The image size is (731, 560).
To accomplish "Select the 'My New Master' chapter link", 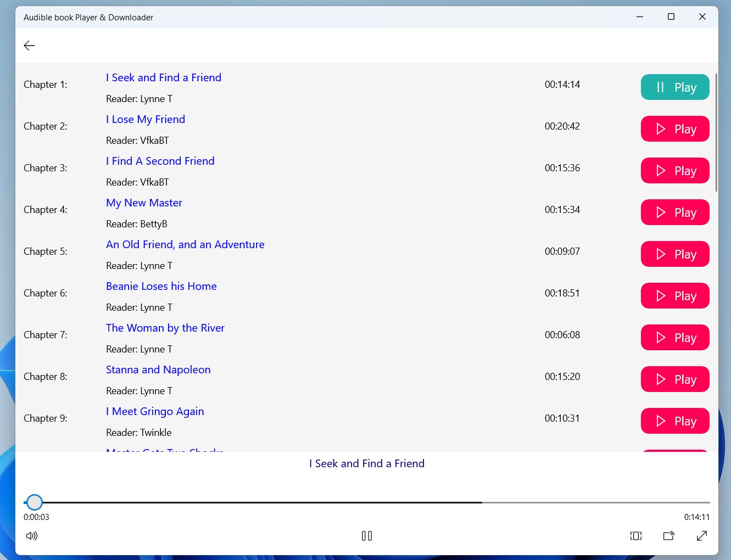I will pos(144,203).
